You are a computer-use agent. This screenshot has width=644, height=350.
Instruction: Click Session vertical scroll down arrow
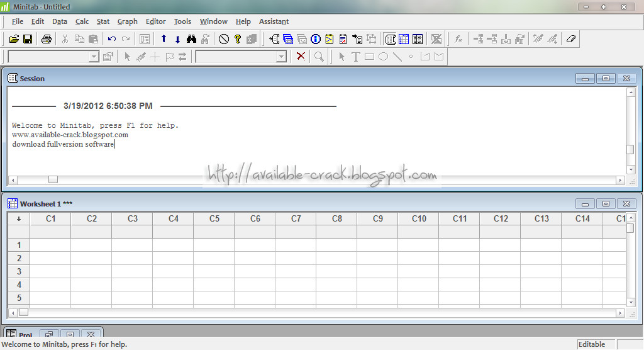pos(630,169)
